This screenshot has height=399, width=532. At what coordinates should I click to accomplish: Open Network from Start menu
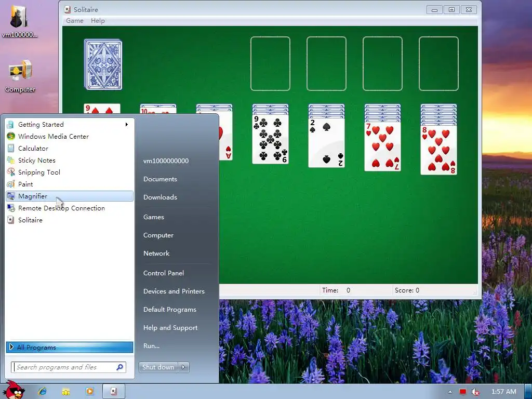tap(156, 254)
